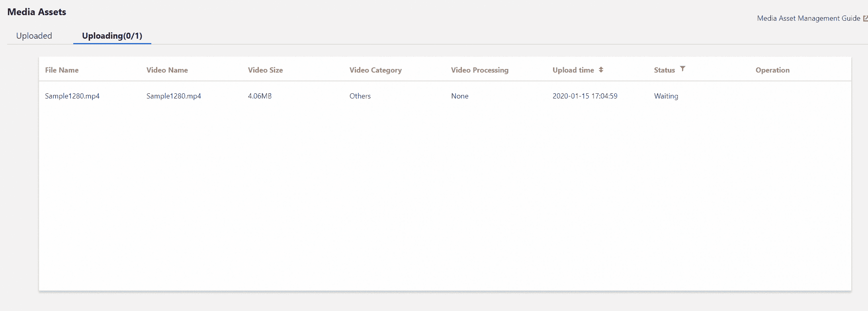Select Sample1280.mp4 in the File Name column
Image resolution: width=868 pixels, height=311 pixels.
click(72, 96)
